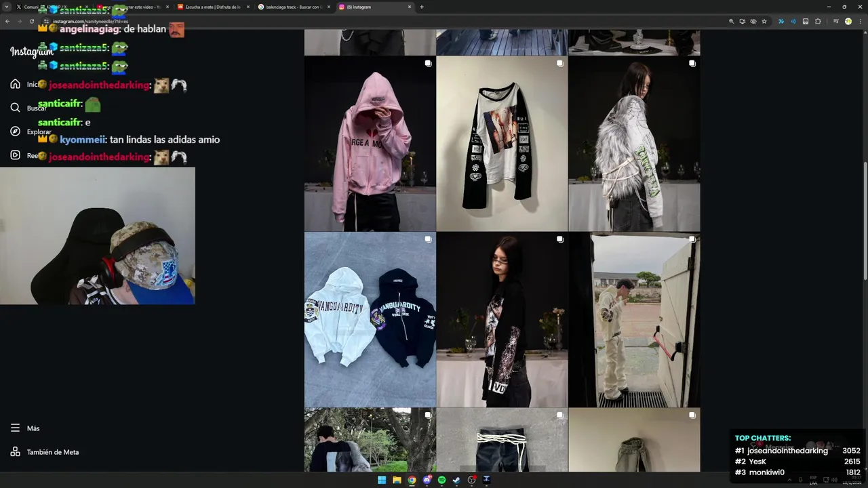Click top chatter joseandointhedarking entry
The width and height of the screenshot is (868, 488).
(x=797, y=451)
